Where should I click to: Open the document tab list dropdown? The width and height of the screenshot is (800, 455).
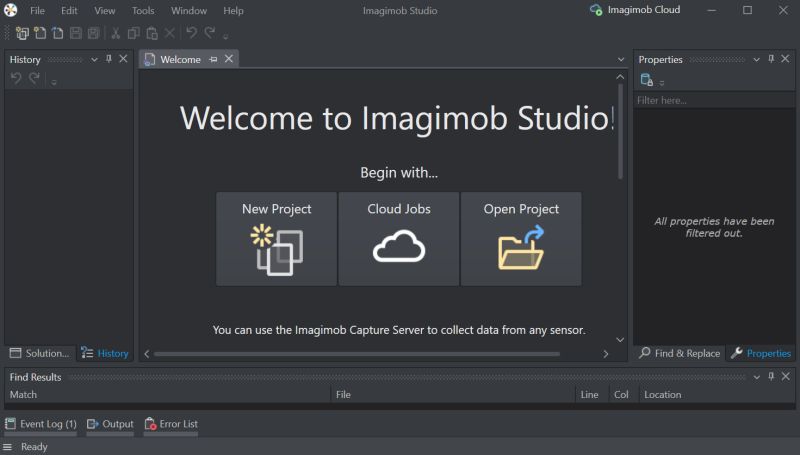621,60
